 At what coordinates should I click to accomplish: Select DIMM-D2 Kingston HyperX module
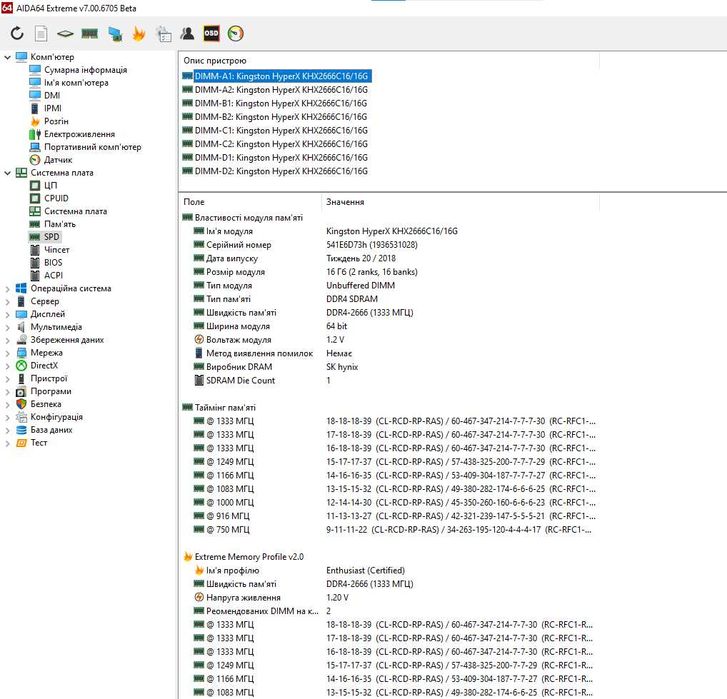pyautogui.click(x=281, y=171)
